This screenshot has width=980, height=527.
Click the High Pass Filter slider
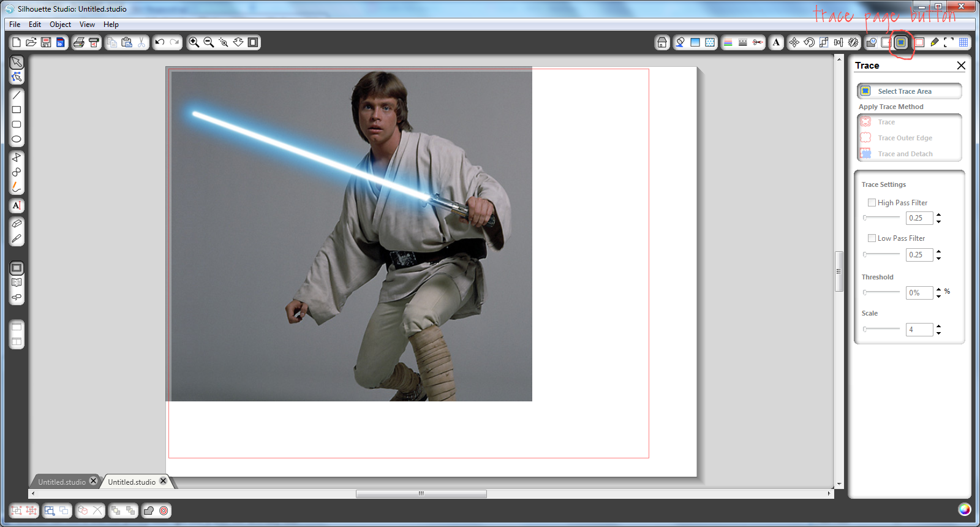click(x=881, y=218)
